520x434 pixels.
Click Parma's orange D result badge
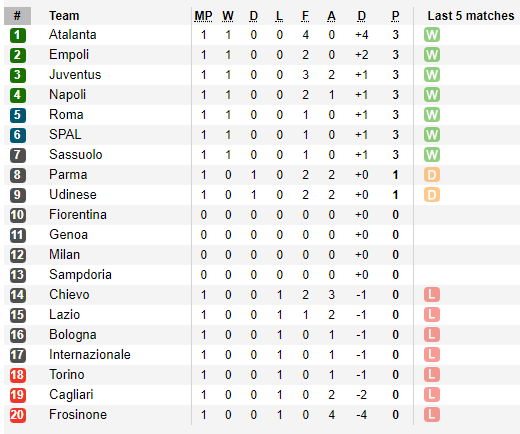pyautogui.click(x=432, y=175)
